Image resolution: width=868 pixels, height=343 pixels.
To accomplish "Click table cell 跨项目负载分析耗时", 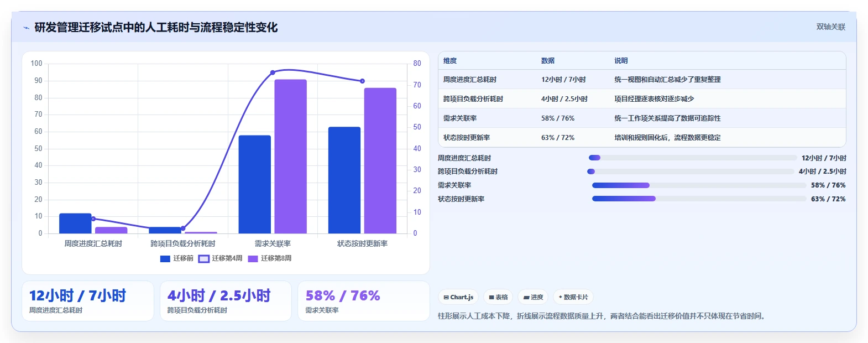I will tap(473, 99).
